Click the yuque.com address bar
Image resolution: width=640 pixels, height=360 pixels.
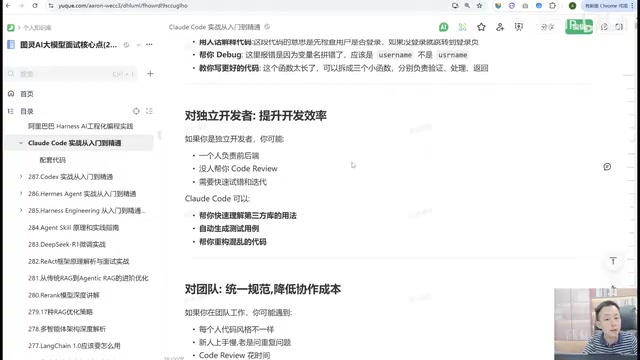pos(123,6)
